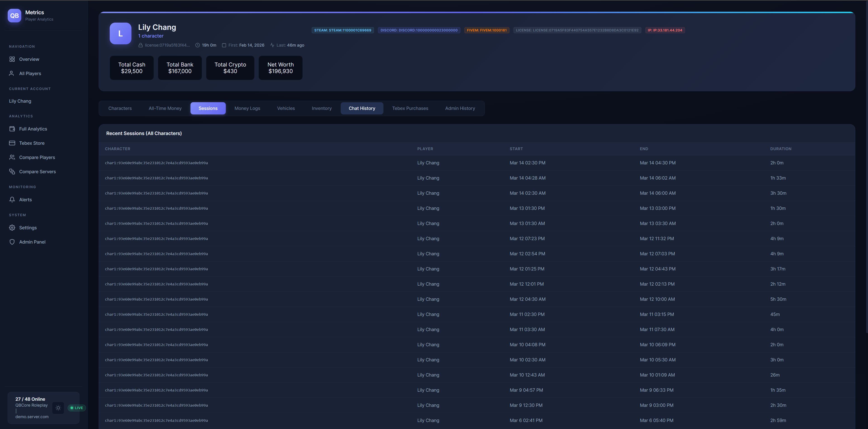Open the Chat History tab

pos(361,108)
